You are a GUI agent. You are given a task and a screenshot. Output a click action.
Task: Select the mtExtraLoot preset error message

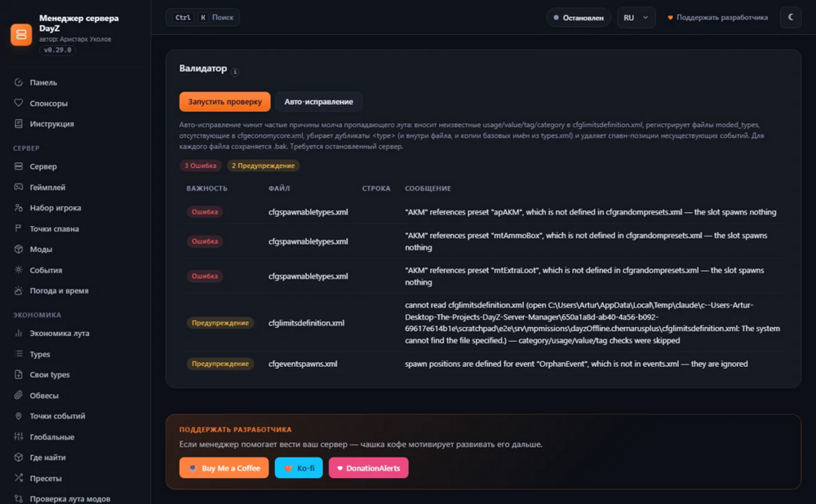point(584,276)
